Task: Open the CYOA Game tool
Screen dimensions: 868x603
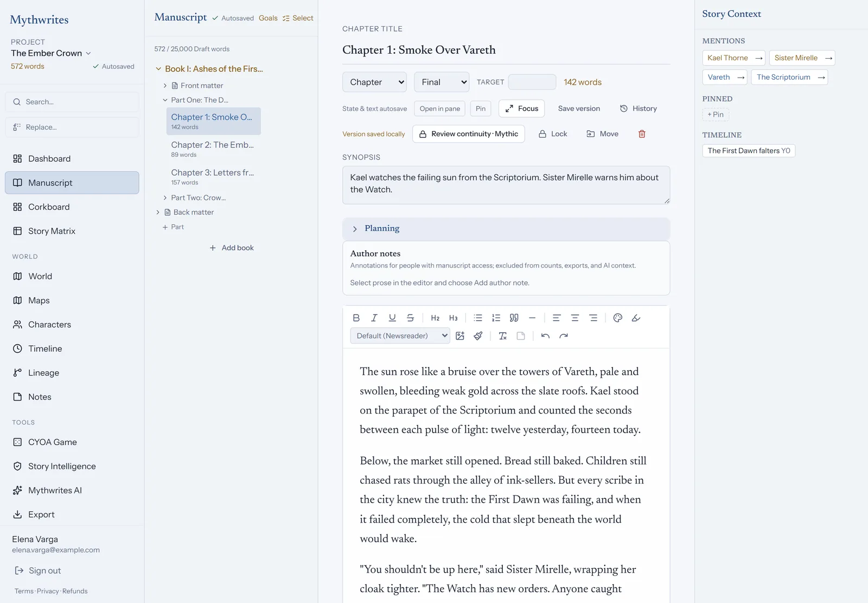Action: (72, 442)
